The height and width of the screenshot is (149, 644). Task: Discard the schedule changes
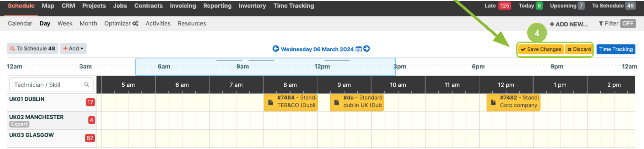pos(579,49)
